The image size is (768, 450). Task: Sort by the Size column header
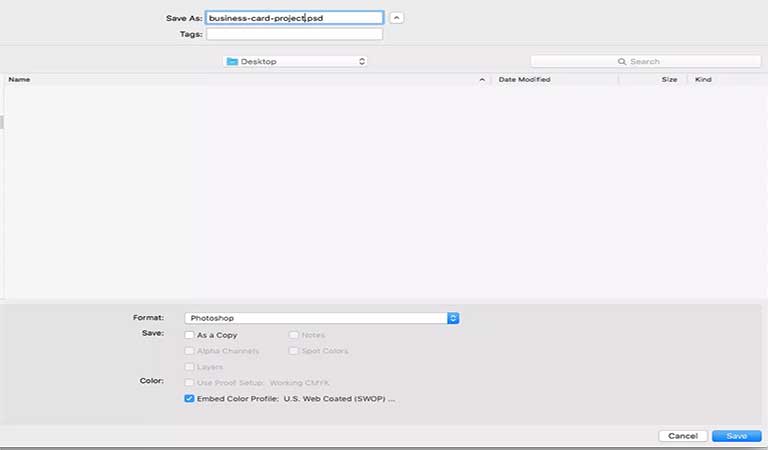click(x=668, y=79)
